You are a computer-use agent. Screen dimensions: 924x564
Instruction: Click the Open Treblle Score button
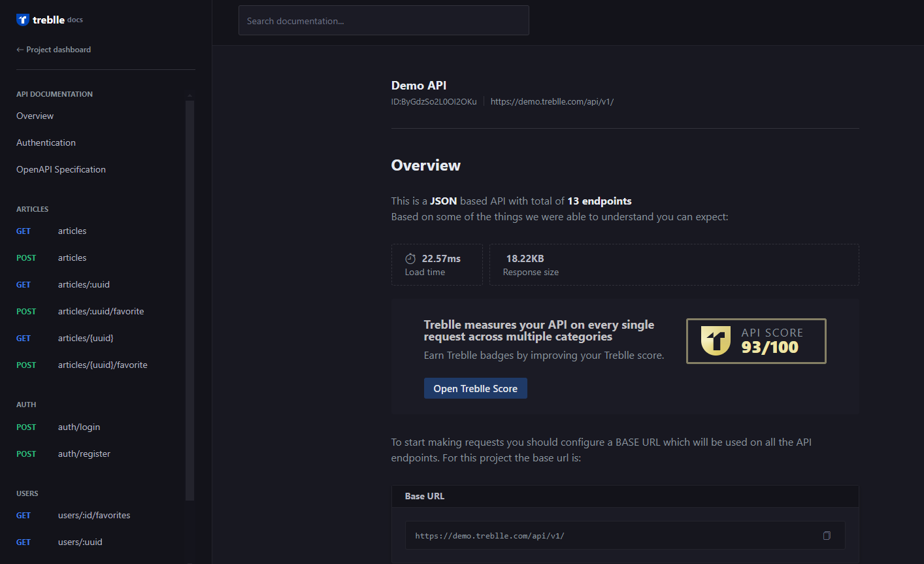coord(475,388)
